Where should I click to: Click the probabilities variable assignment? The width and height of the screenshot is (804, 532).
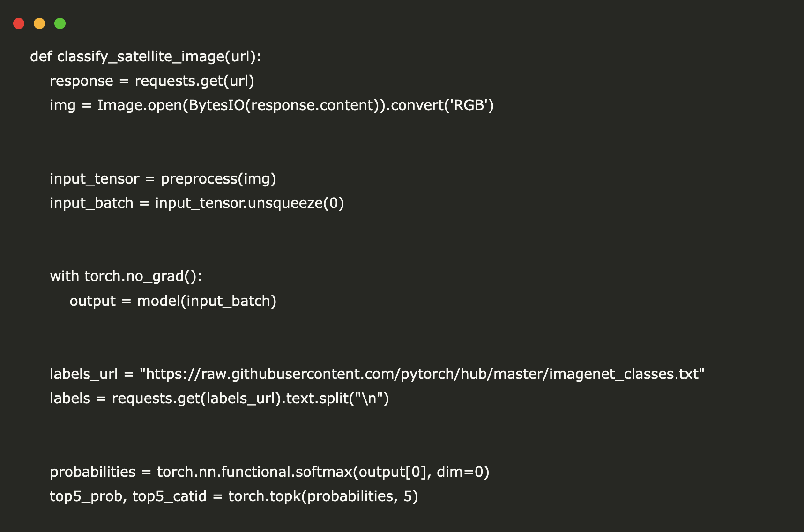[x=93, y=472]
